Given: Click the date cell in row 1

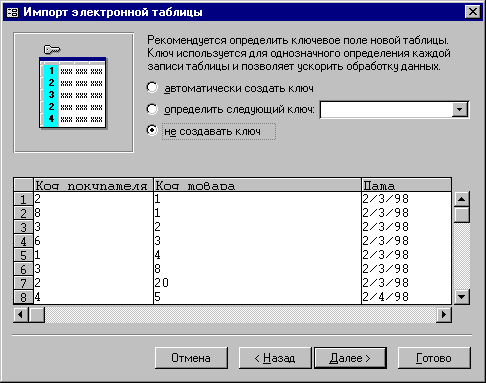Looking at the screenshot, I should coord(407,199).
